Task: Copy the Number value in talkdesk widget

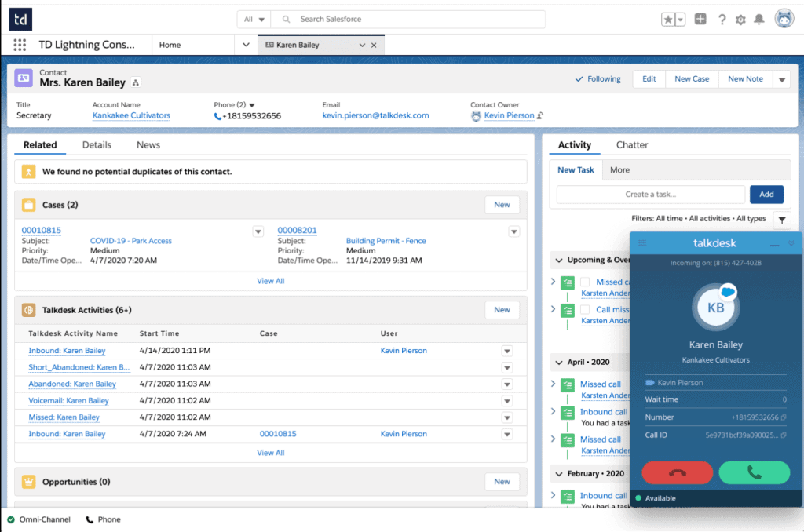Action: [x=784, y=417]
